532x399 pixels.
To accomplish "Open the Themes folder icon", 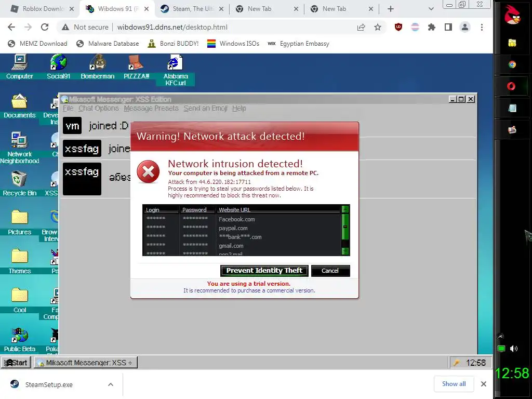I will (x=19, y=262).
